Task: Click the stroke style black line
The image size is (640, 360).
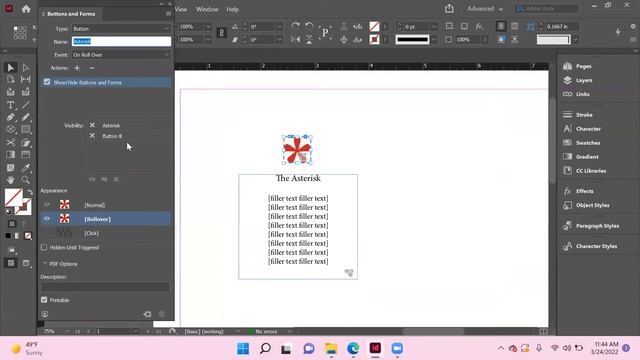Action: pos(412,40)
